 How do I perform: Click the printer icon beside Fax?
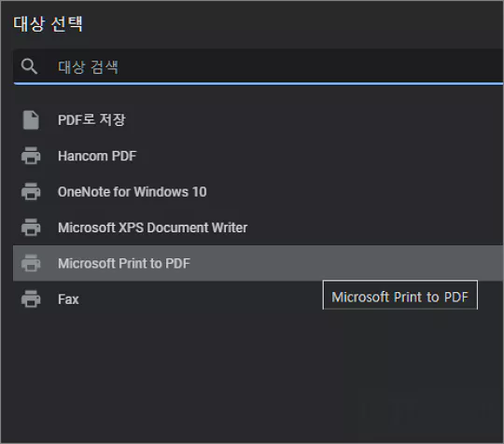[31, 298]
